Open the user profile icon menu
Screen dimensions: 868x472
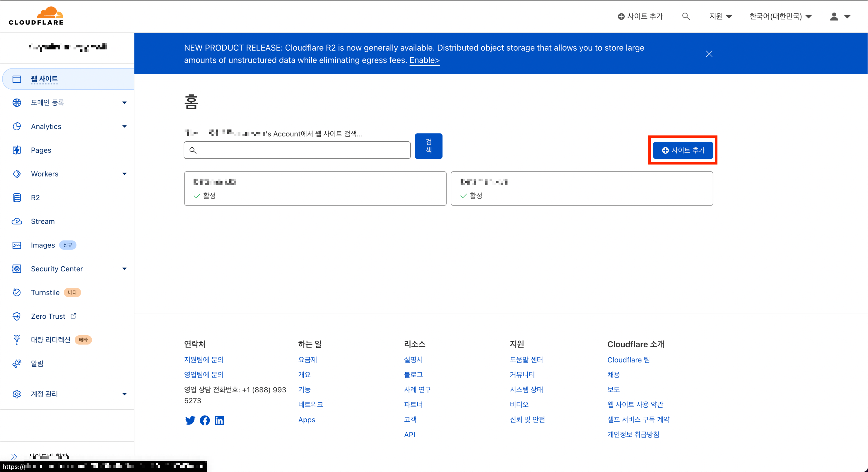pos(840,16)
